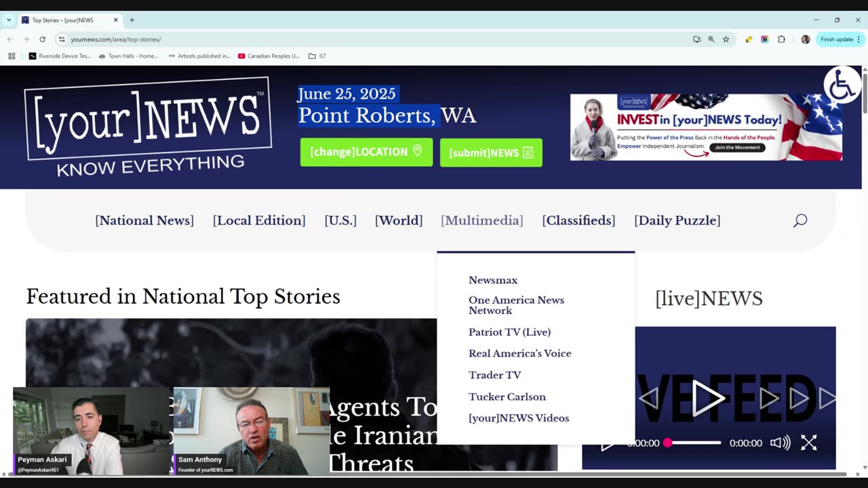Viewport: 868px width, 488px height.
Task: Open the ILT bookmarks folder
Action: (317, 56)
